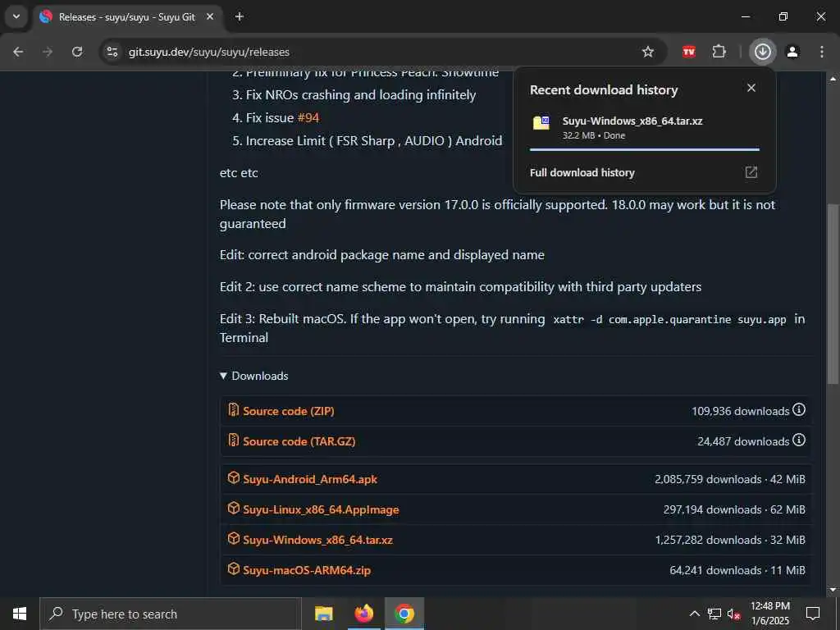This screenshot has height=630, width=840.
Task: Click the downloaded file's archive icon
Action: point(541,123)
